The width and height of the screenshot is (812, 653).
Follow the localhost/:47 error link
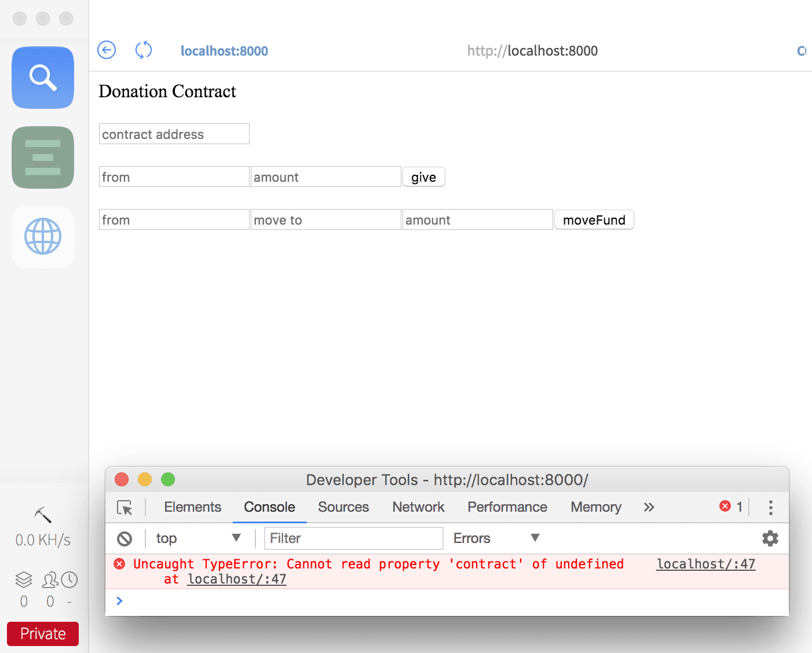[705, 563]
